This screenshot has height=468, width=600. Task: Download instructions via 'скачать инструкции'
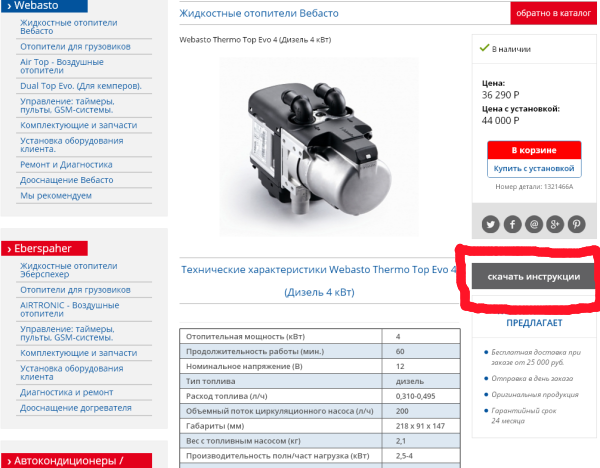tap(533, 276)
